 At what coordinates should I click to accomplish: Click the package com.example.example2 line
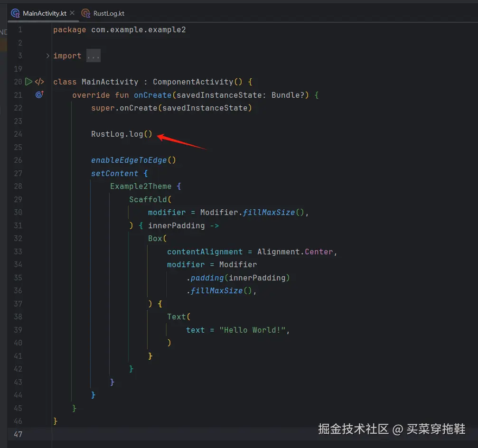(x=120, y=30)
